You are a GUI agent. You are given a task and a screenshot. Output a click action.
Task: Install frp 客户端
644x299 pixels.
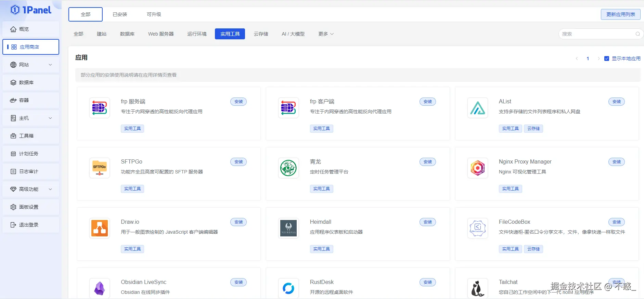428,102
